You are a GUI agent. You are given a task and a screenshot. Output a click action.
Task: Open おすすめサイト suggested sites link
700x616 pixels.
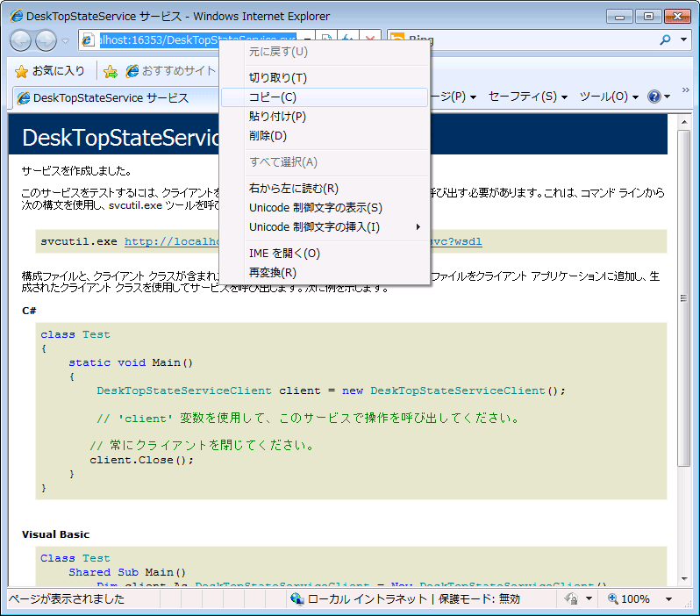(x=170, y=70)
